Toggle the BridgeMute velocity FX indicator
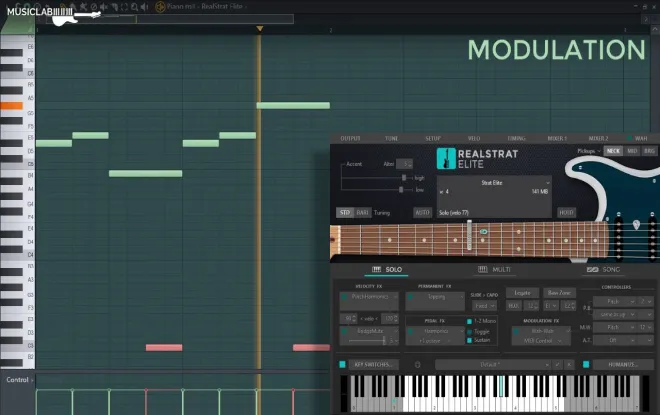 [344, 331]
